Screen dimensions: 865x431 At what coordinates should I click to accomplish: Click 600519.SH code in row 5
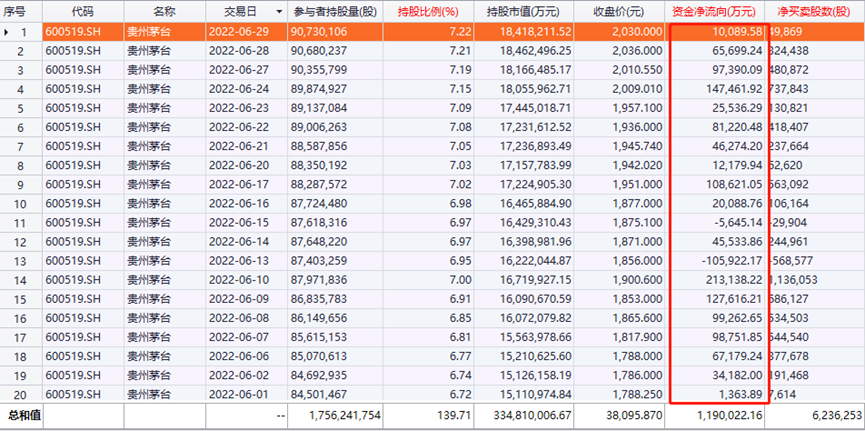(x=73, y=108)
